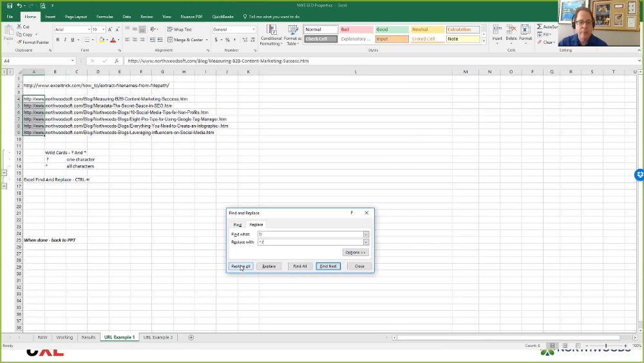This screenshot has width=644, height=363.
Task: Apply the yellow Fill Color bucket
Action: pos(102,40)
